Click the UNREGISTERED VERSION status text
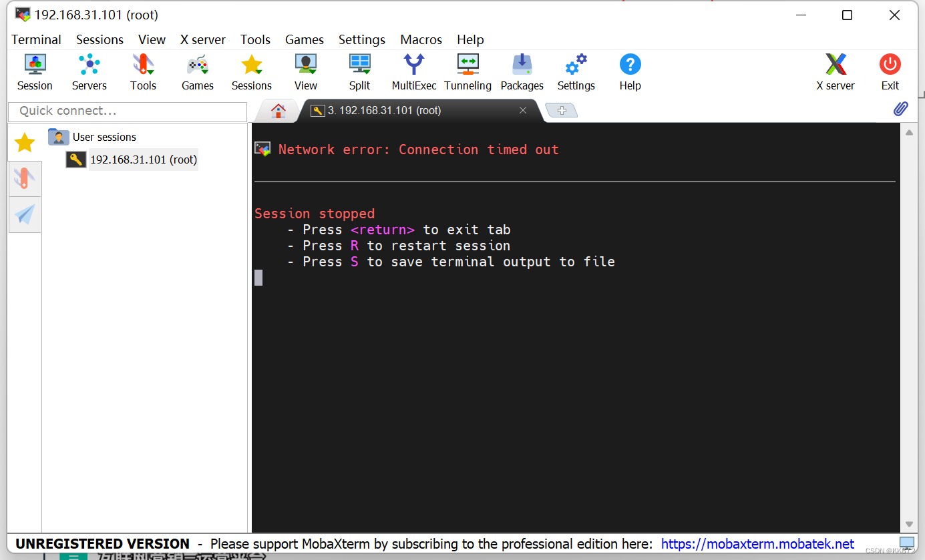 coord(102,544)
